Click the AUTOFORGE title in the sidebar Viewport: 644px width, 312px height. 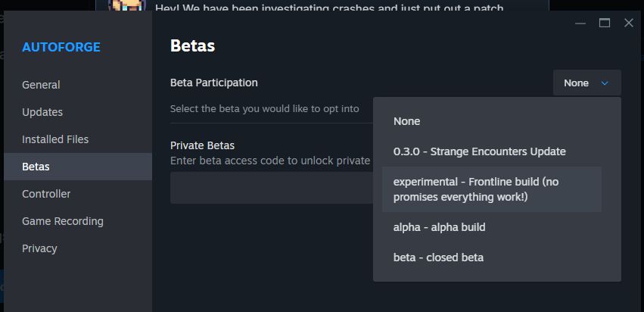tap(61, 47)
